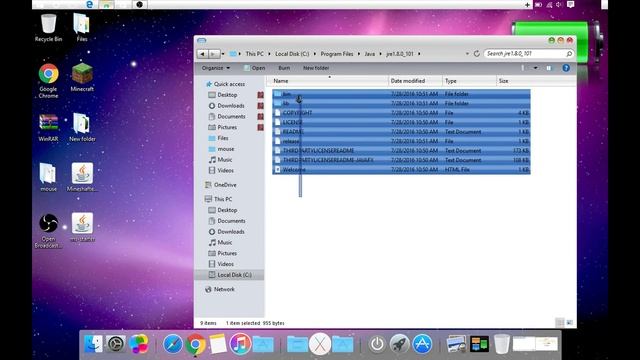This screenshot has width=640, height=360.
Task: Open Chrome from the dock
Action: coord(196,344)
